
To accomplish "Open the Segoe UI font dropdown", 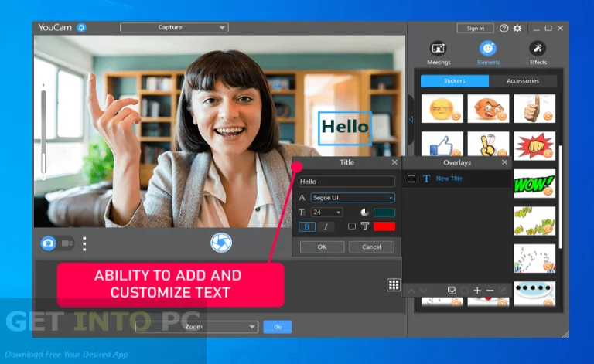I will pyautogui.click(x=353, y=198).
